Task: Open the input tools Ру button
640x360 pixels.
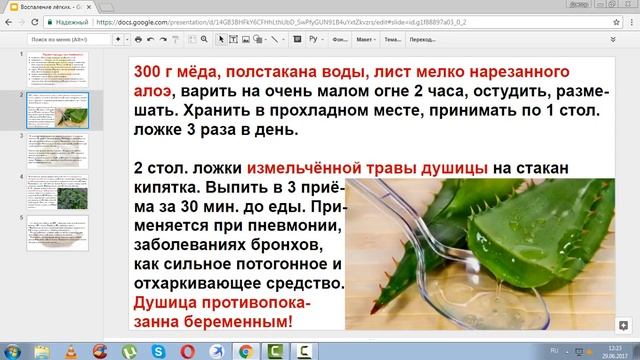Action: [313, 40]
